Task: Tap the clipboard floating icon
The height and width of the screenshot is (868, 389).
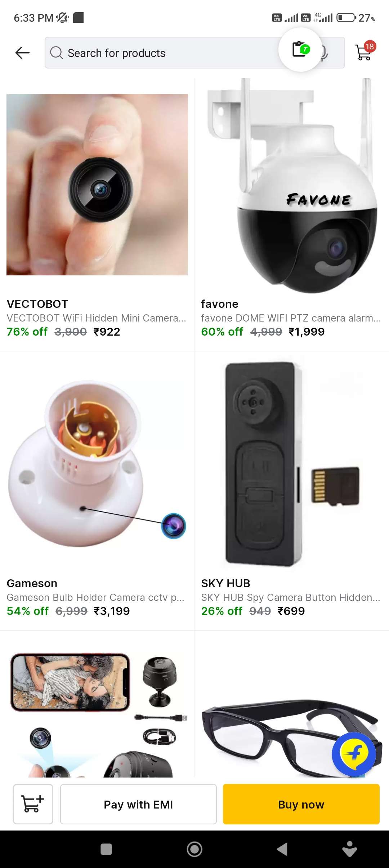Action: pos(300,50)
